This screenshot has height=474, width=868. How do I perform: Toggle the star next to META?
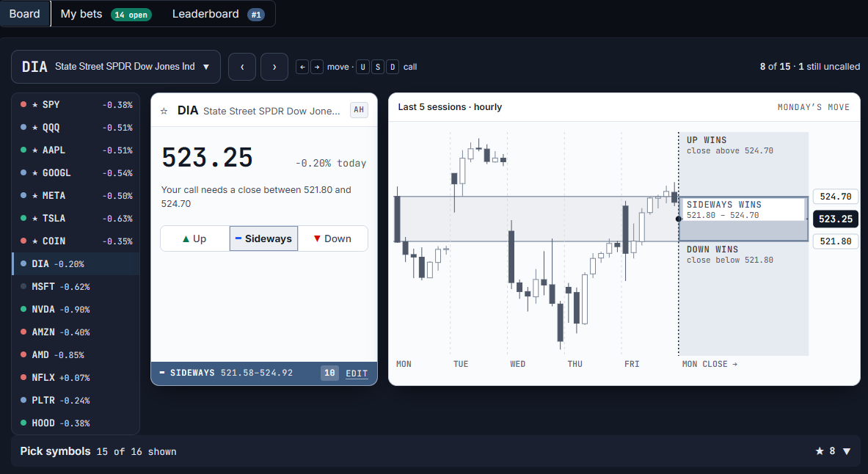35,195
